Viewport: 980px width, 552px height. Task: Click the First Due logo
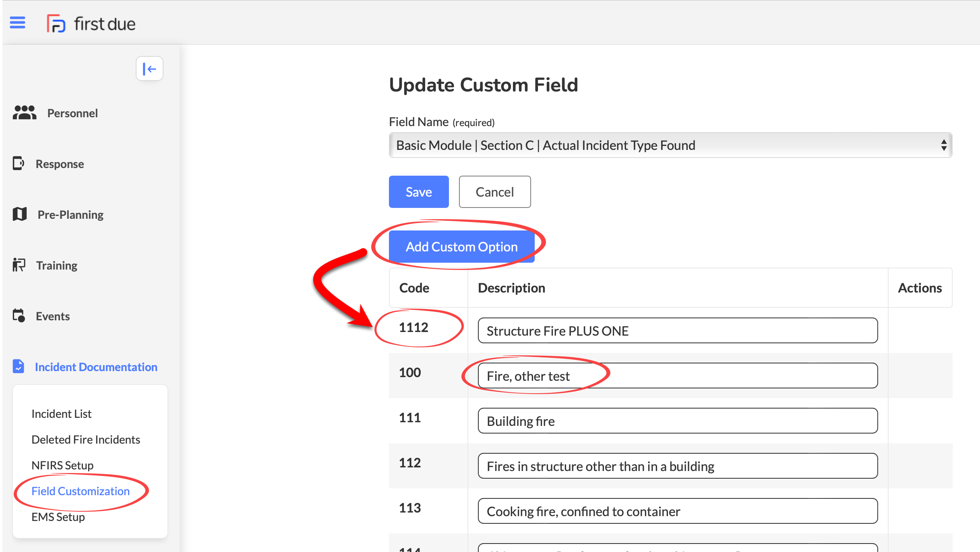tap(91, 23)
